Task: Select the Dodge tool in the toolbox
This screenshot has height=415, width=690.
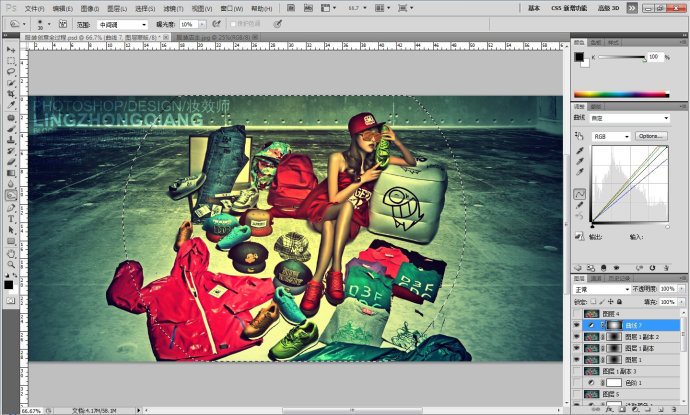Action: [11, 195]
